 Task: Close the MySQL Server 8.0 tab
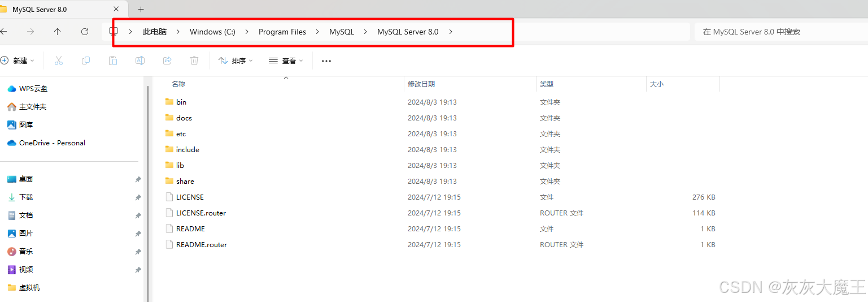[x=116, y=9]
